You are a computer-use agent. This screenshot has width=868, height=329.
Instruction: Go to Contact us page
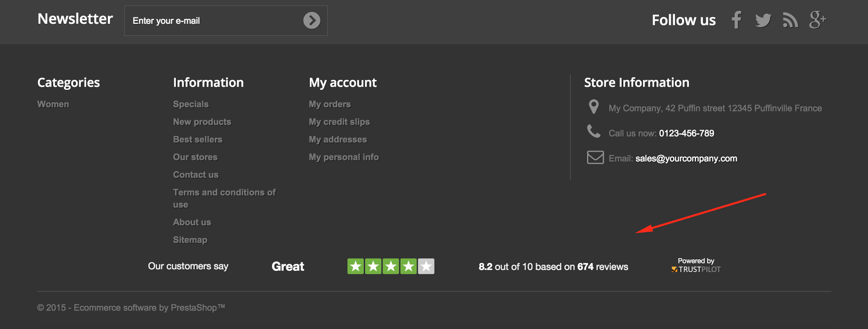pyautogui.click(x=196, y=175)
